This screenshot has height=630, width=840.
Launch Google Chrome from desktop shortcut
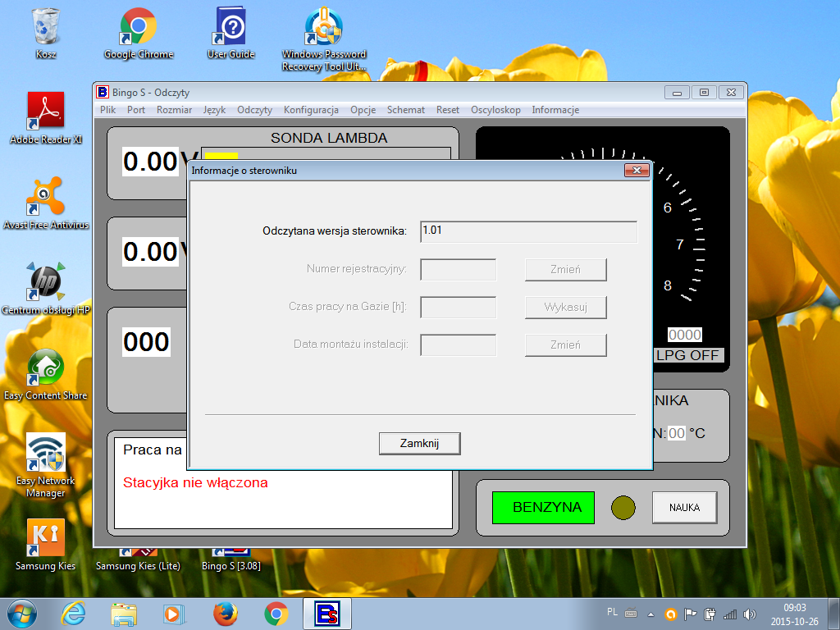(x=138, y=32)
